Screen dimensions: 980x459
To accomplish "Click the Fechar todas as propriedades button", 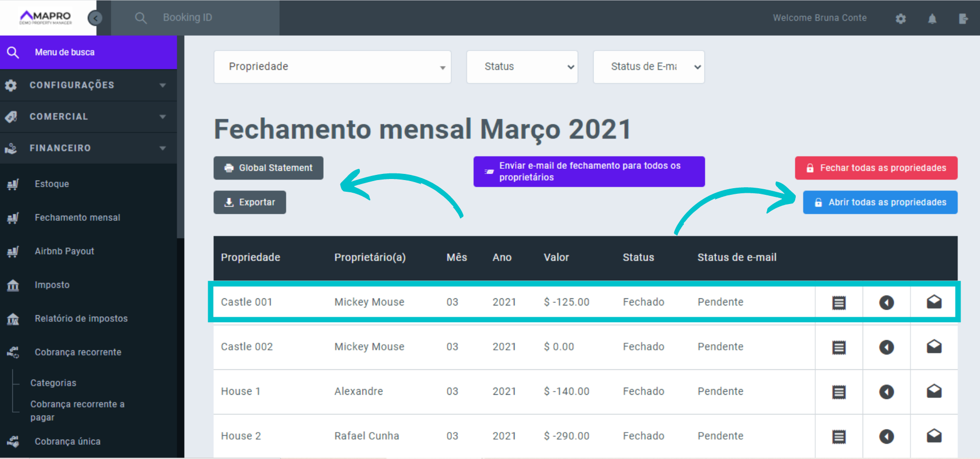I will click(x=876, y=168).
